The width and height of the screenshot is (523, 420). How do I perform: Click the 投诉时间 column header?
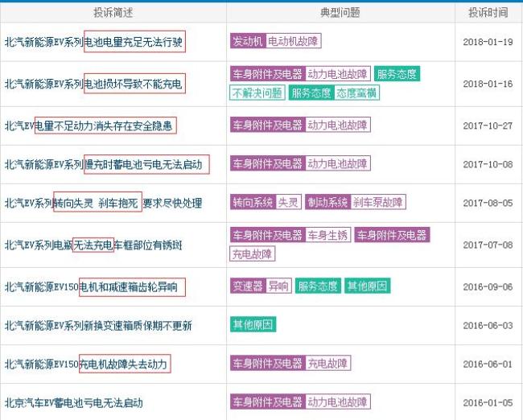488,13
